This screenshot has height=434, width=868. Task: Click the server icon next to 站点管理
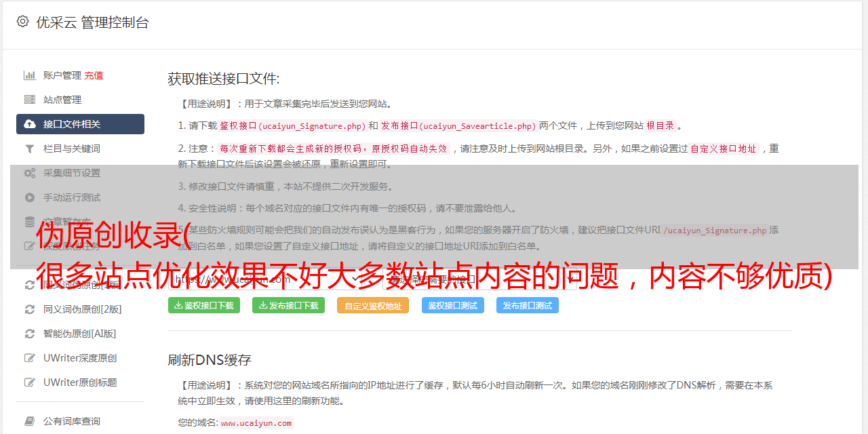[29, 100]
